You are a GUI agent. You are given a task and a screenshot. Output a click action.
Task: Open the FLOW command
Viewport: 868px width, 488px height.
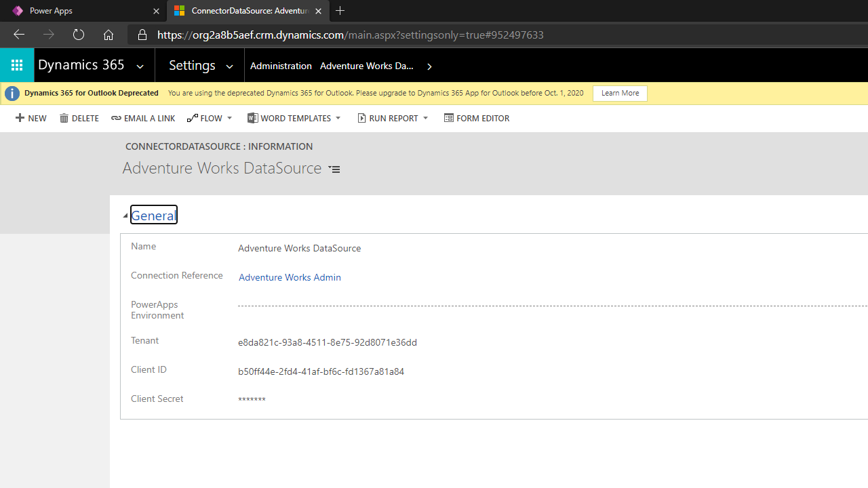point(205,118)
